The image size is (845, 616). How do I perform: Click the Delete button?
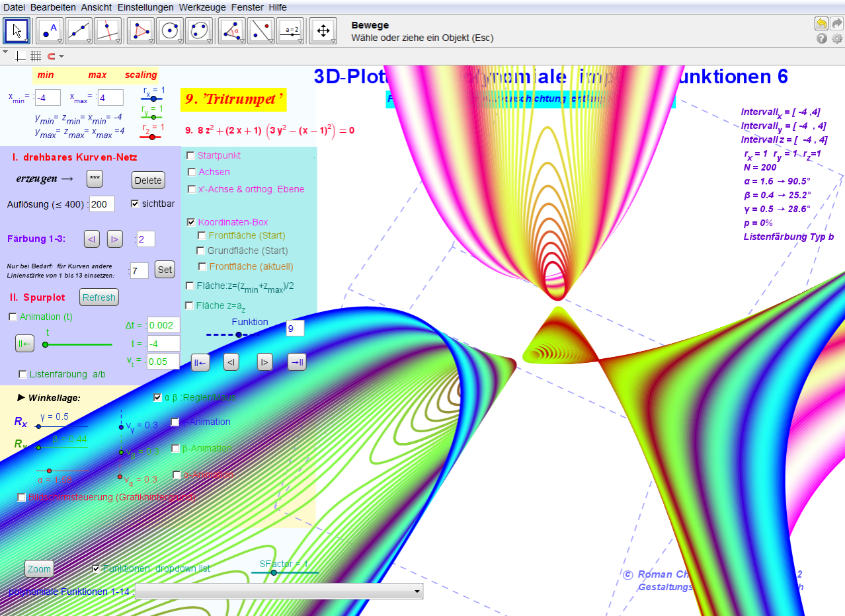click(148, 180)
